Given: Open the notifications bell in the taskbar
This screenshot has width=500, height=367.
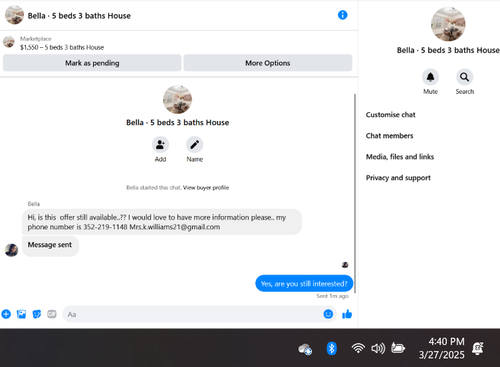Looking at the screenshot, I should [x=478, y=349].
